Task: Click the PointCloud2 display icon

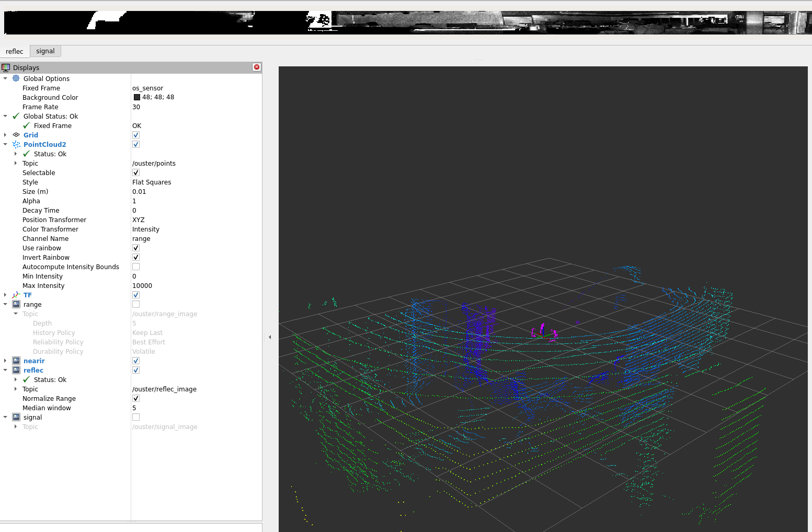Action: 16,144
